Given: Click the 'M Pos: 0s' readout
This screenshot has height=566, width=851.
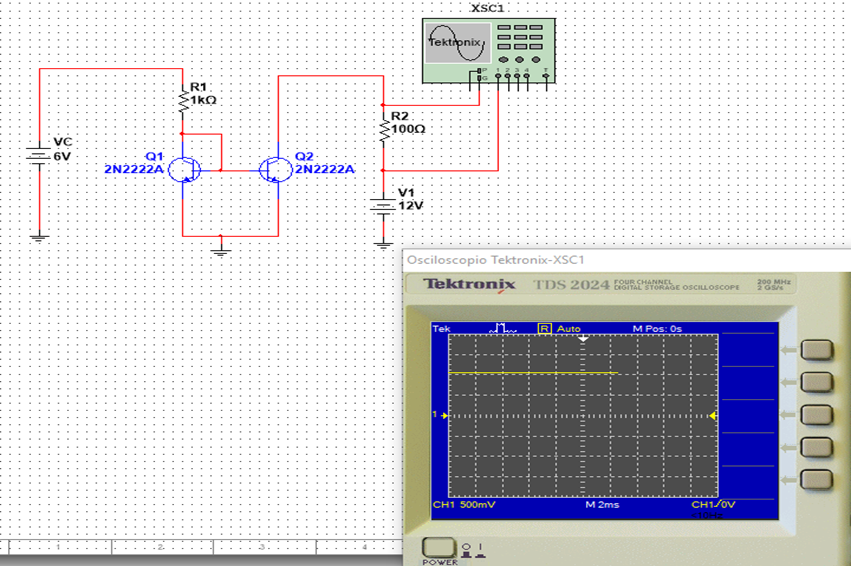Looking at the screenshot, I should (x=657, y=328).
